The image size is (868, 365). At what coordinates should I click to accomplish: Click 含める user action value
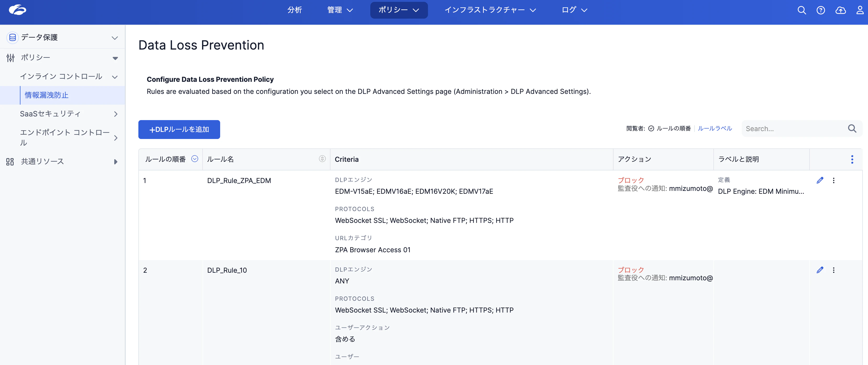pos(345,339)
